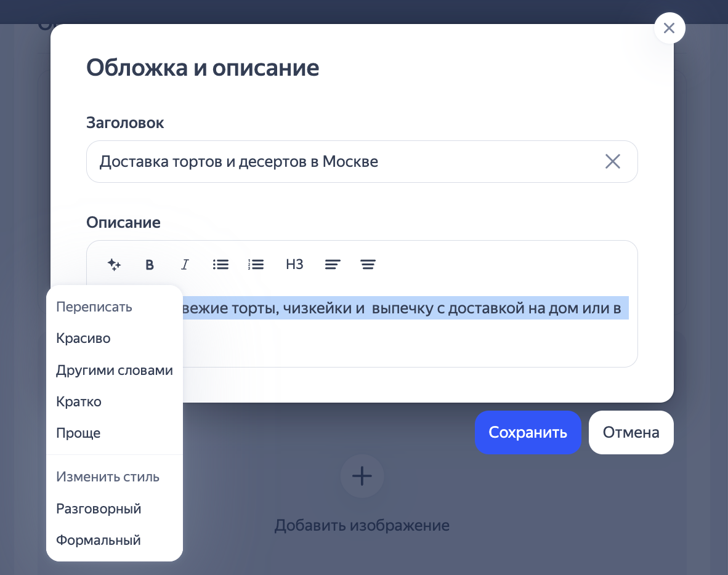Toggle bold formatting in description toolbar

click(149, 265)
